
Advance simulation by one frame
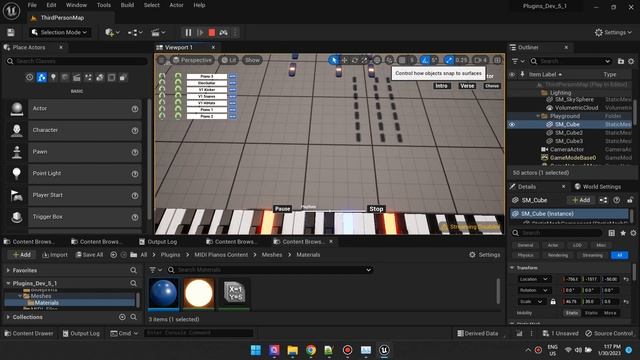tap(200, 32)
